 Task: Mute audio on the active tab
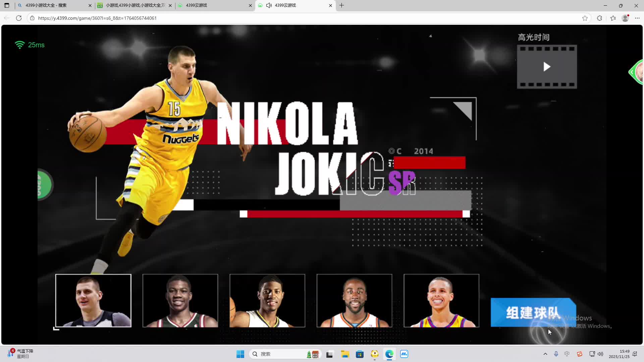point(269,5)
